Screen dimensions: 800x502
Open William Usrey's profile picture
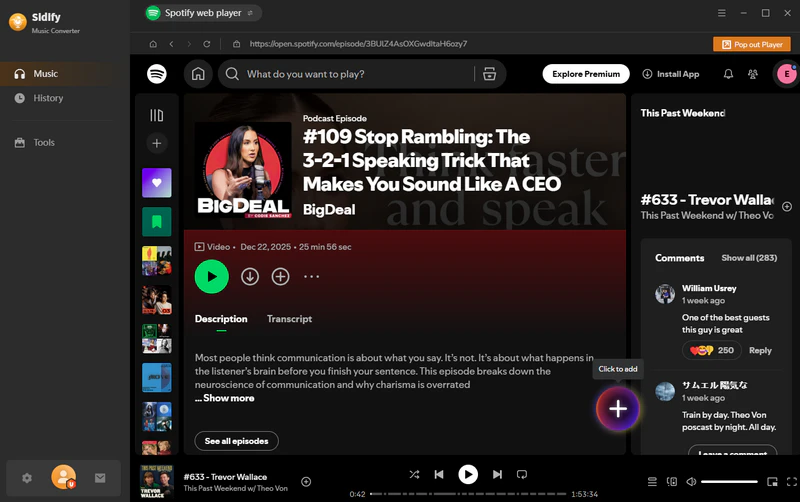click(x=665, y=294)
